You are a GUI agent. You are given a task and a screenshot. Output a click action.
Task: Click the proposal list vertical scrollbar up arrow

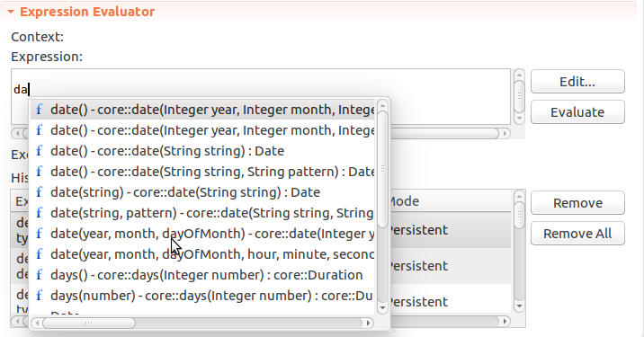click(x=382, y=106)
